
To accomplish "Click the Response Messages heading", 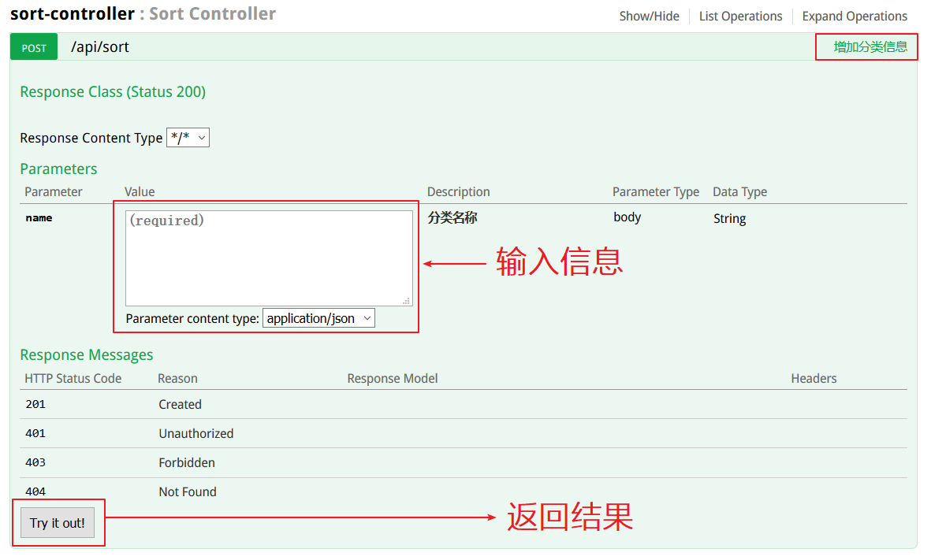I will point(87,354).
